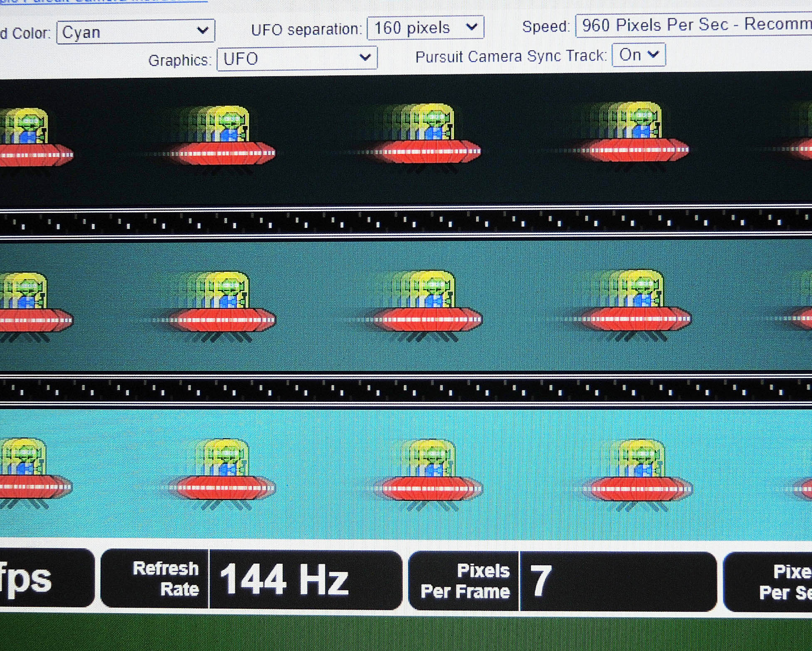Click the Pixels Per Frame label
Image resolution: width=812 pixels, height=651 pixels.
click(465, 581)
